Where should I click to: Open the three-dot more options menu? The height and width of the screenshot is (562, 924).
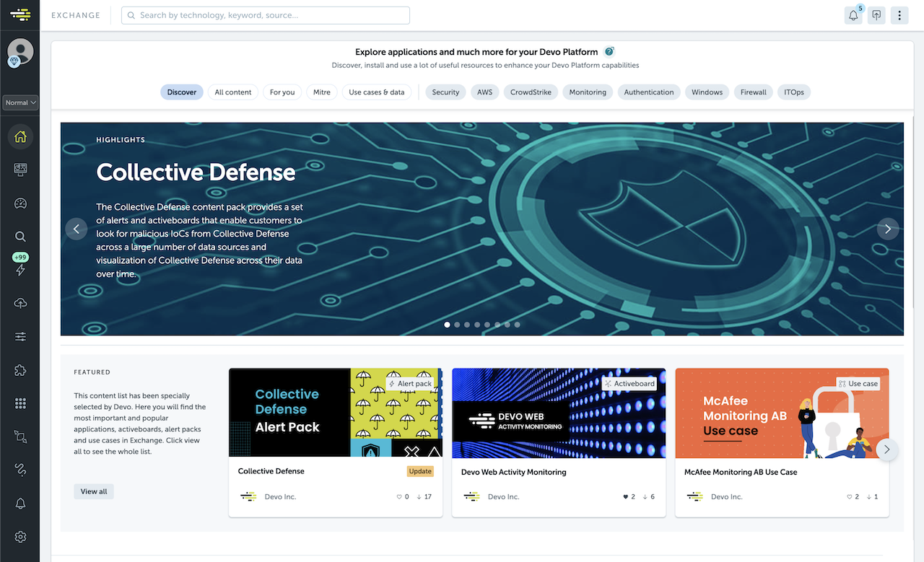pyautogui.click(x=899, y=15)
